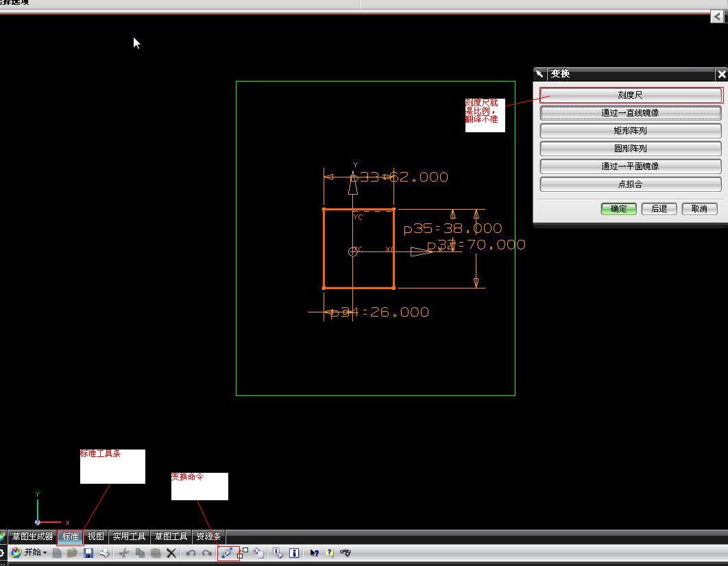This screenshot has width=728, height=566.
Task: Click the gear settings icon at toolbar edge
Action: pos(2,552)
